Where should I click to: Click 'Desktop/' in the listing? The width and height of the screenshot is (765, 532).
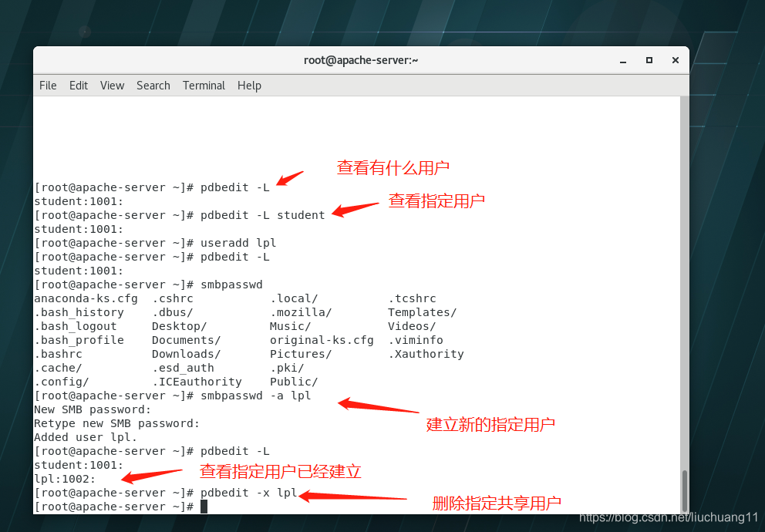click(x=180, y=326)
